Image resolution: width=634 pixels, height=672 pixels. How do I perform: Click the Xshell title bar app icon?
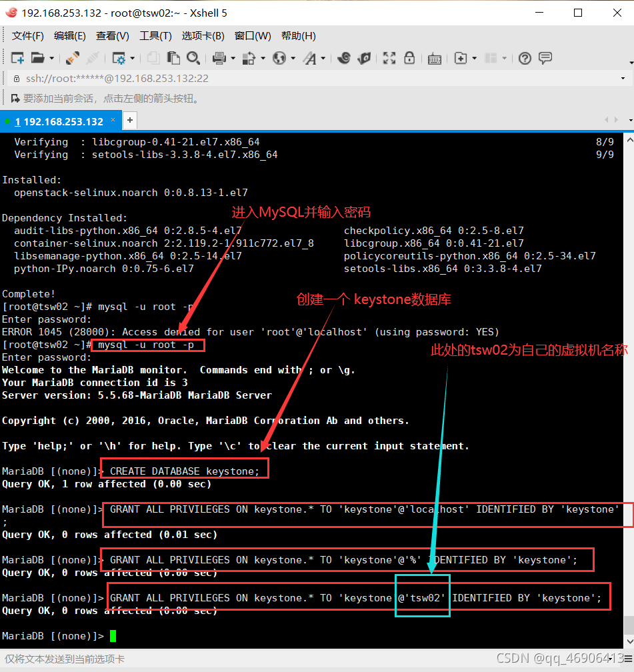point(11,13)
